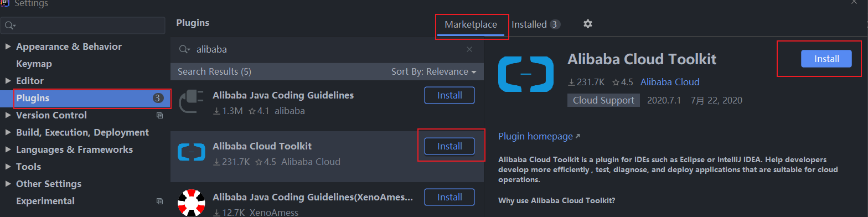The width and height of the screenshot is (868, 217).
Task: Open the Sort By: Relevance dropdown
Action: click(434, 71)
